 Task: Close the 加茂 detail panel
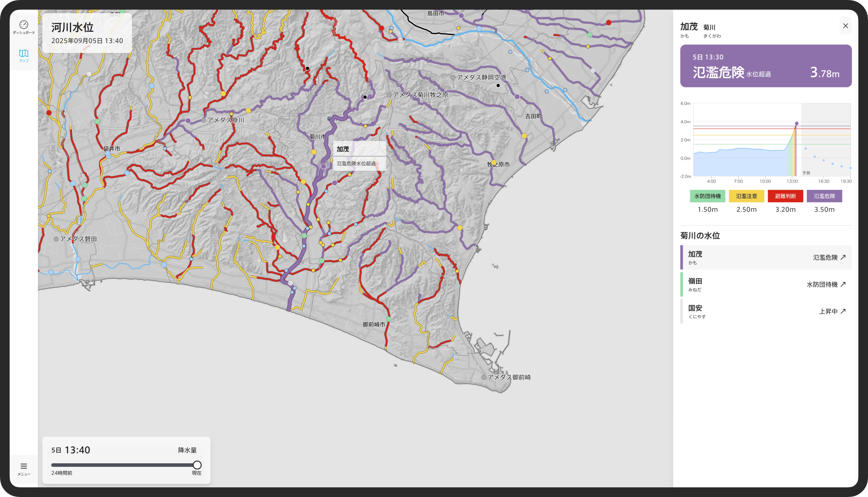845,26
